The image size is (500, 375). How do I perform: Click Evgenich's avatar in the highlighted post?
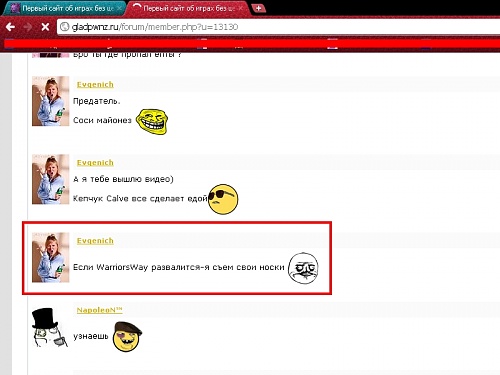[x=50, y=257]
